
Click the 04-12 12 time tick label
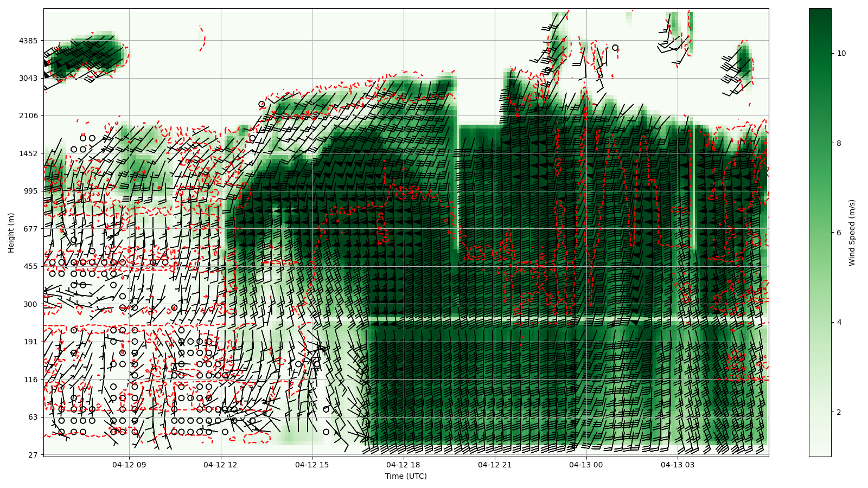point(221,465)
